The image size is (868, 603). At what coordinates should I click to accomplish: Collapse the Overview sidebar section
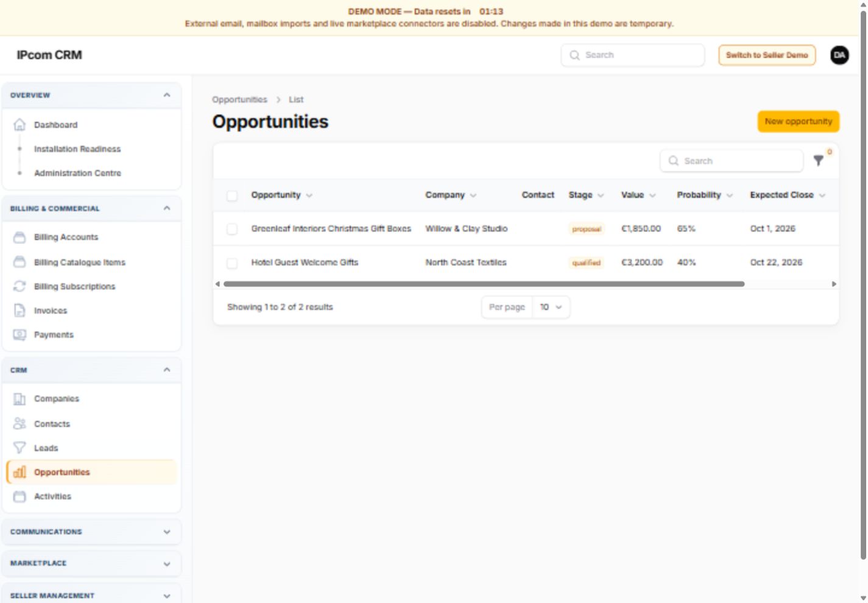(x=167, y=95)
